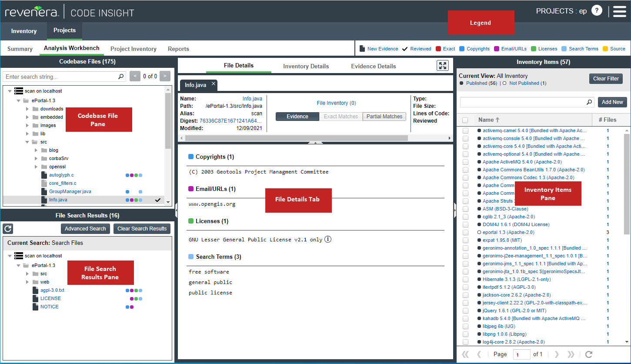Open the hamburger main menu
This screenshot has height=364, width=631.
tap(619, 11)
